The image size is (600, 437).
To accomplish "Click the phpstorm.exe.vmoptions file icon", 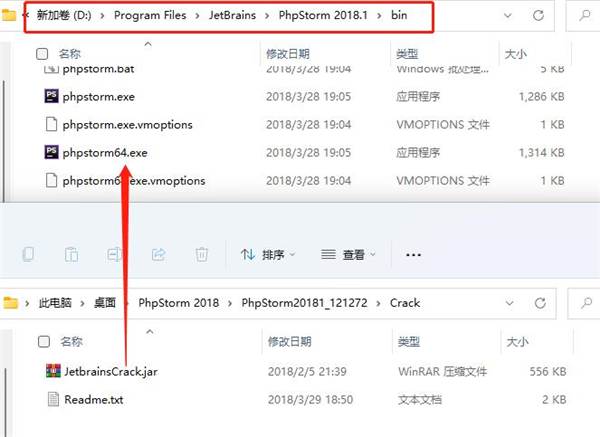I will coord(51,124).
